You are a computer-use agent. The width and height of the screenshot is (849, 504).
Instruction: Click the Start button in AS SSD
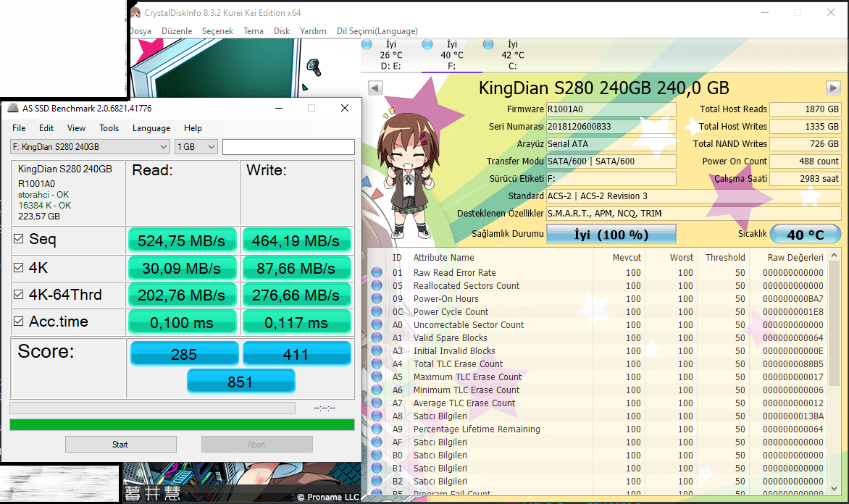tap(121, 444)
